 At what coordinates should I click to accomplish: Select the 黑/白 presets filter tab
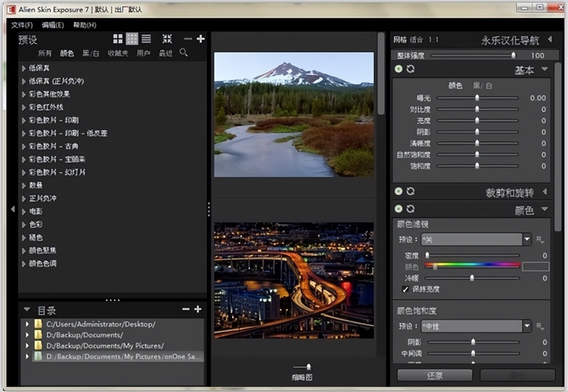point(90,53)
